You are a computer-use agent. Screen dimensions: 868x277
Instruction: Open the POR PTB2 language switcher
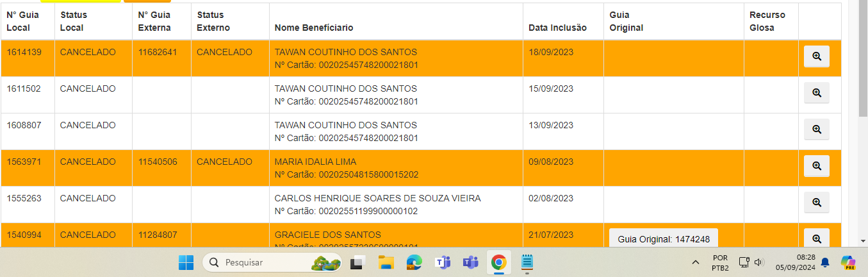(720, 262)
